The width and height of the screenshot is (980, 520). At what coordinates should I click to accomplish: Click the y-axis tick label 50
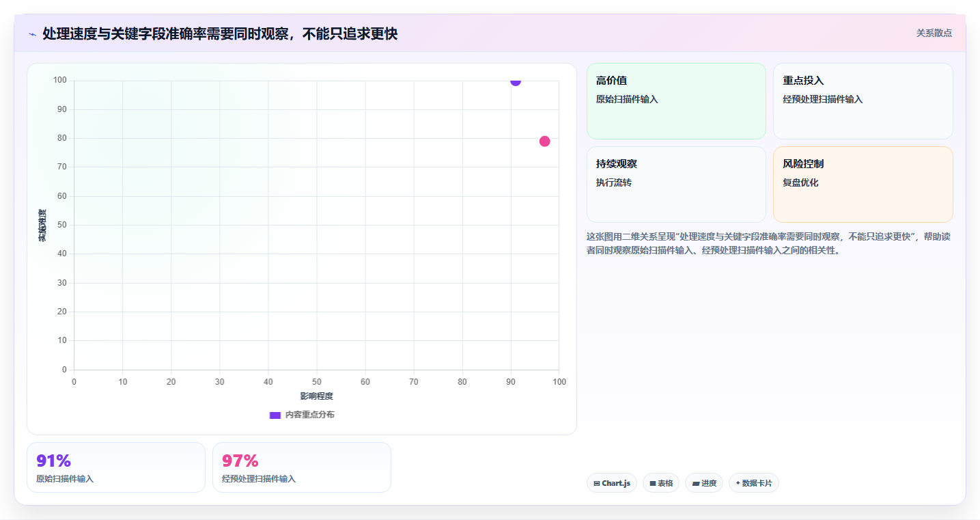pos(62,225)
